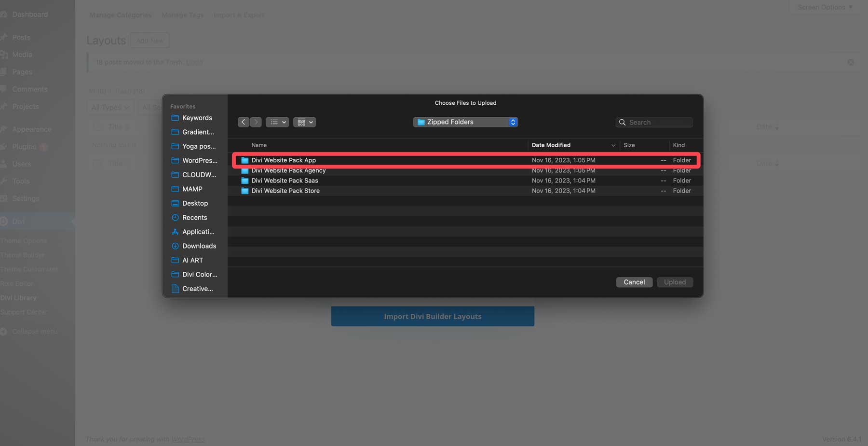Click Import Divi Builder Layouts button

[x=433, y=316]
